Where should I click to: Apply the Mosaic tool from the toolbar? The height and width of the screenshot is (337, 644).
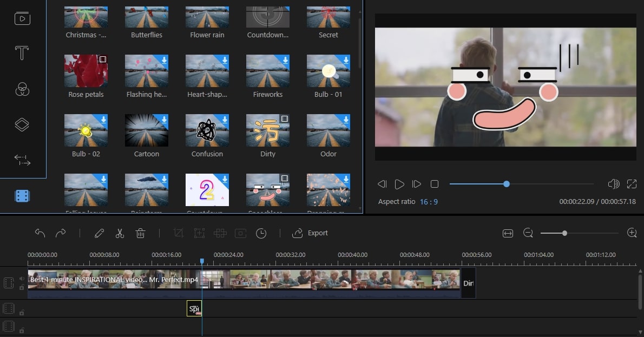point(220,233)
